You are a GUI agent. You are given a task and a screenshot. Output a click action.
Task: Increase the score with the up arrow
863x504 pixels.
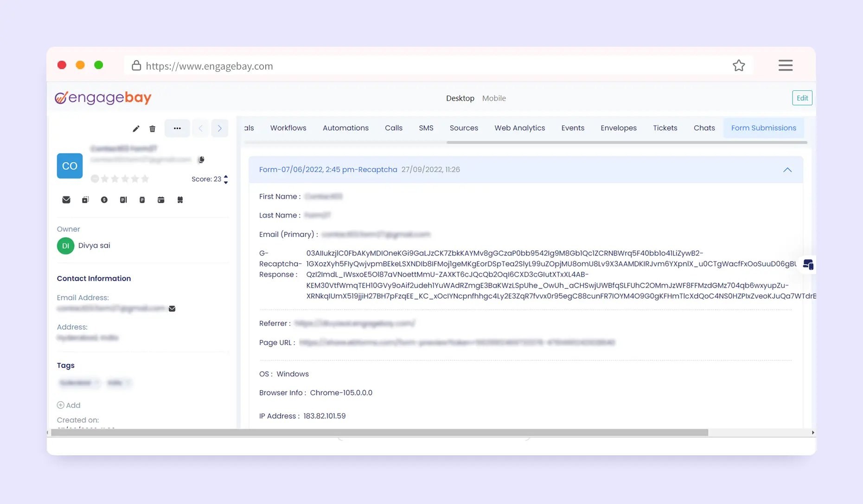click(x=226, y=177)
